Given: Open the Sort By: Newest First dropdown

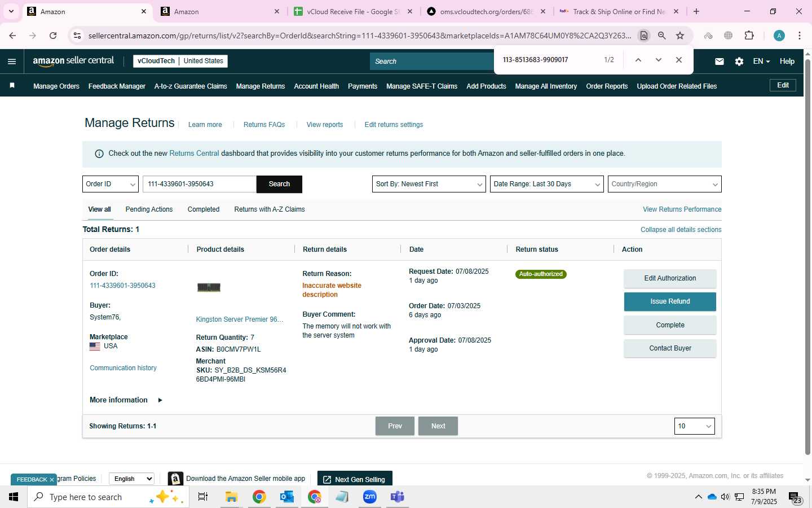Looking at the screenshot, I should [429, 184].
